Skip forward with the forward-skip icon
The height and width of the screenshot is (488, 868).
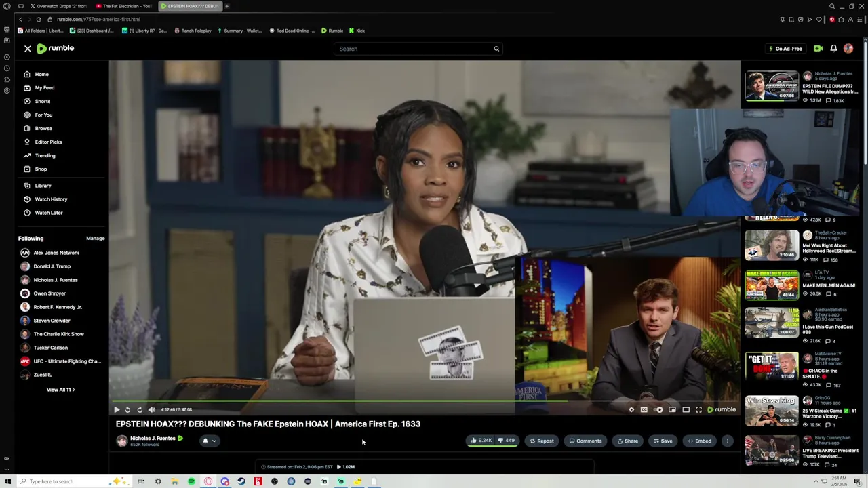[140, 409]
